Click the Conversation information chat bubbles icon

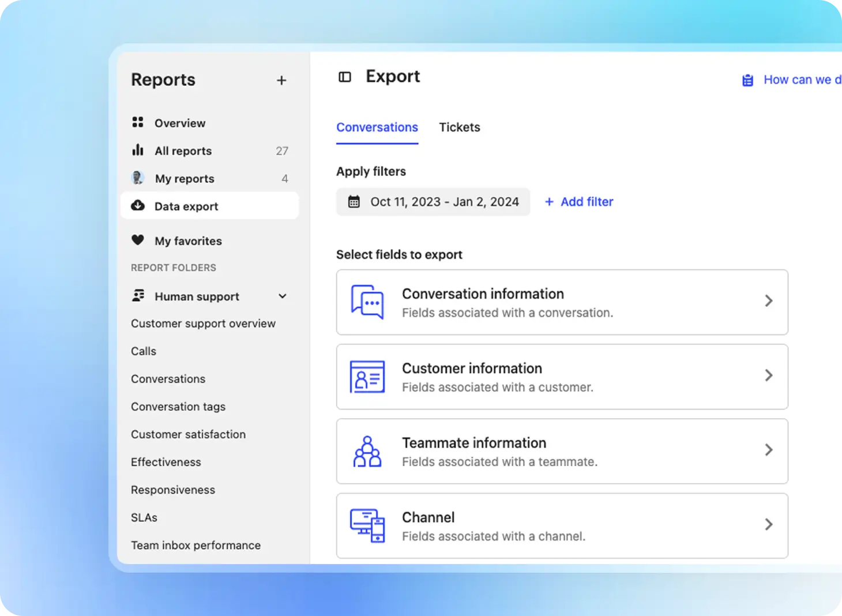367,302
